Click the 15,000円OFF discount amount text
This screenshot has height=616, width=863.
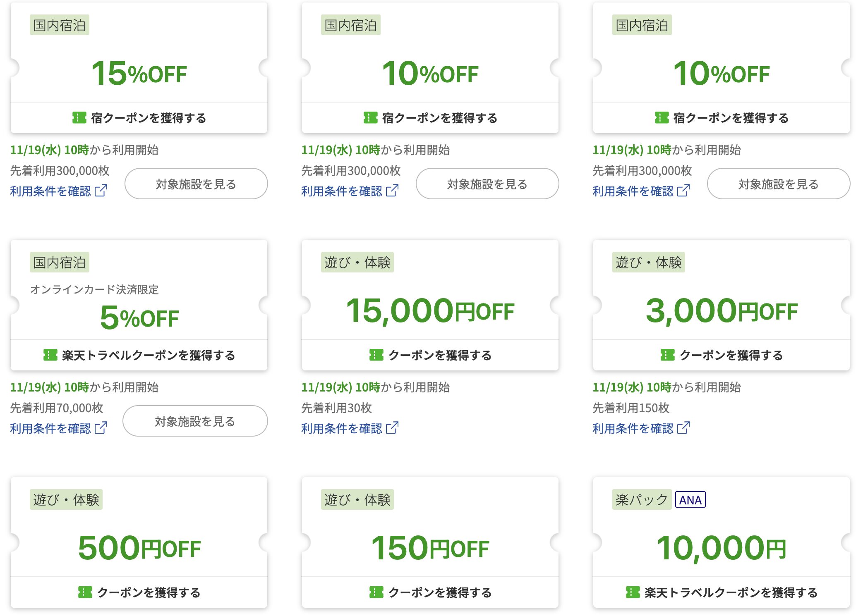430,311
